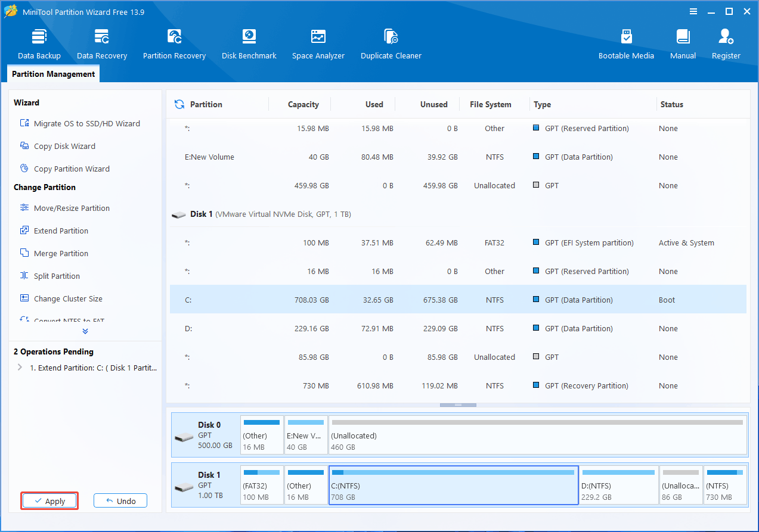Open the Manual
The width and height of the screenshot is (759, 532).
683,45
